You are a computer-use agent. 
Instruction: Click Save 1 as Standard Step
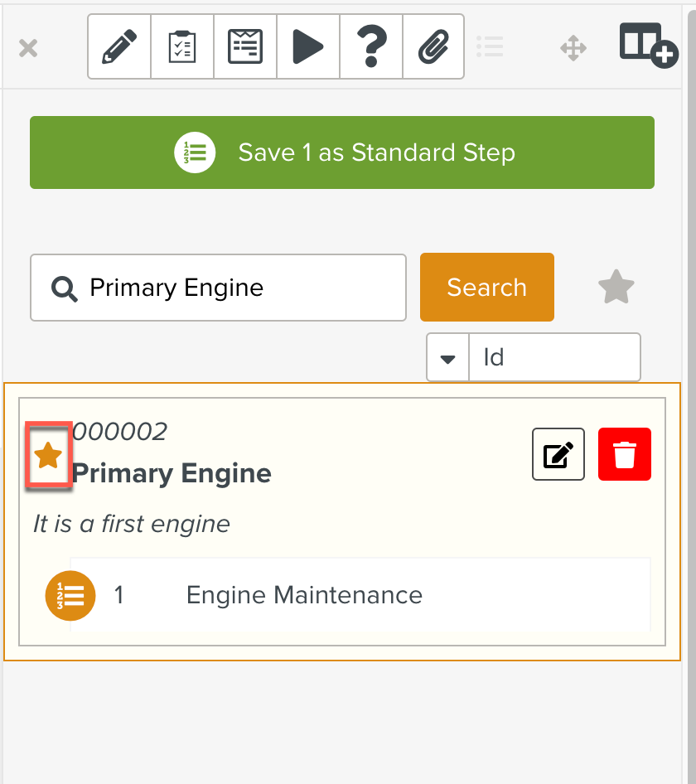pyautogui.click(x=341, y=152)
